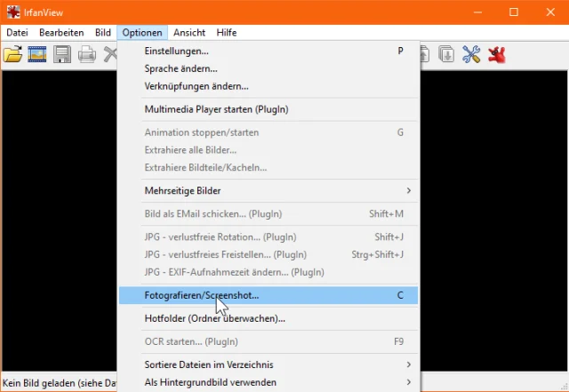Click the page-down arrow toolbar icon
This screenshot has width=569, height=392.
pyautogui.click(x=446, y=54)
